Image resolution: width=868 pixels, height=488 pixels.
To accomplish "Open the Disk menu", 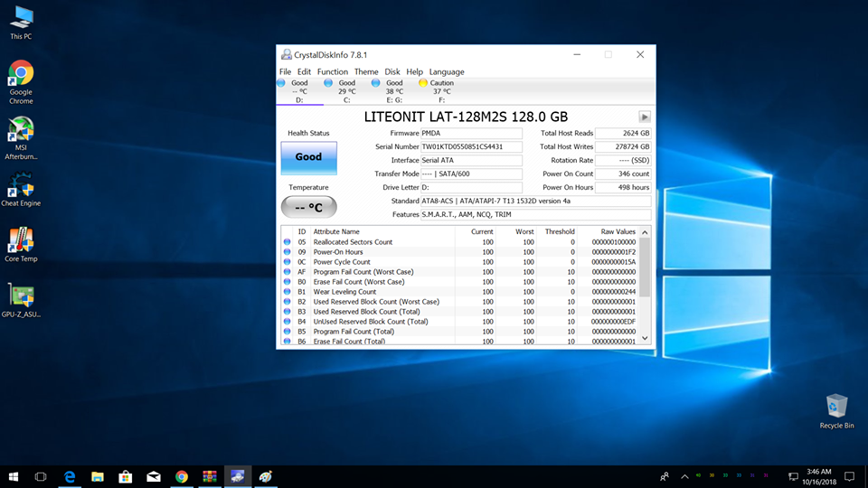I will coord(392,71).
